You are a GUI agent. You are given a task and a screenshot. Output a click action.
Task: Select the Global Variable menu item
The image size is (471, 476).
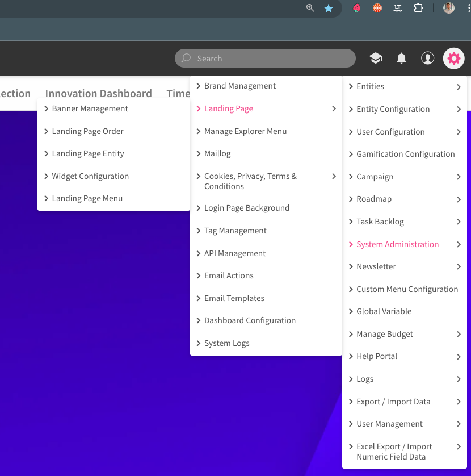pyautogui.click(x=384, y=311)
